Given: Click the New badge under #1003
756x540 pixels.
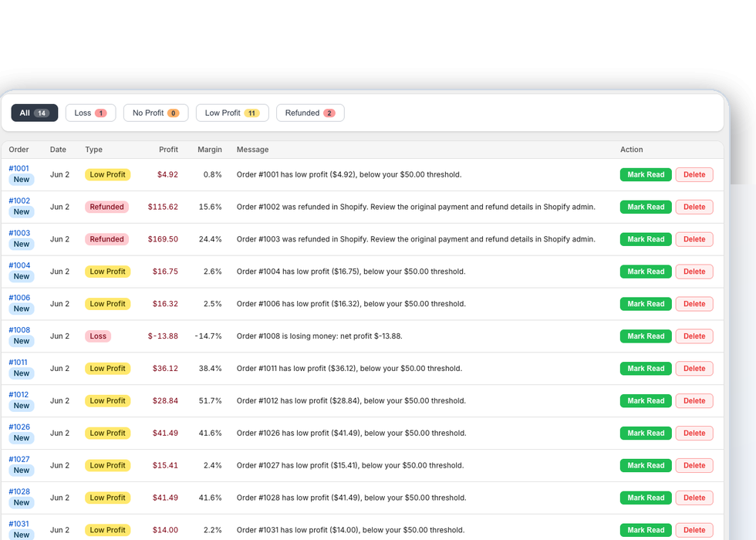Looking at the screenshot, I should (22, 244).
